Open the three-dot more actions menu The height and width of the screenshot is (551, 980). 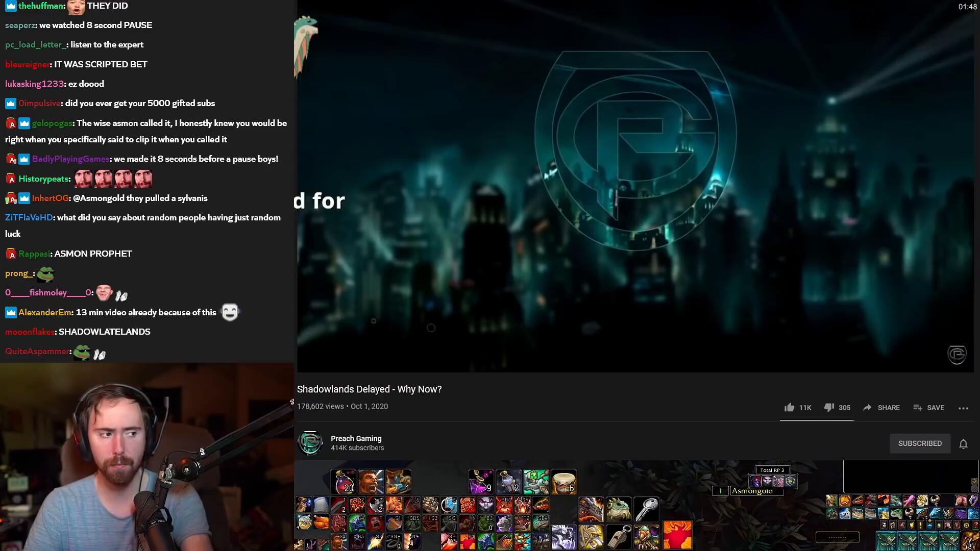(x=963, y=408)
